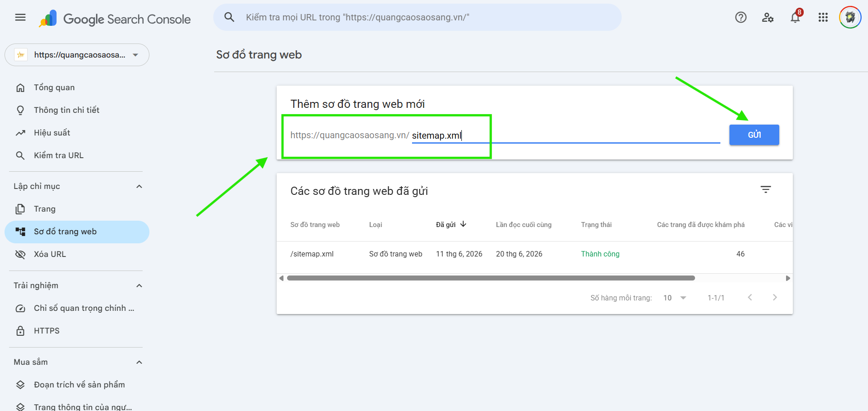Collapse the Mua sắm section

tap(139, 362)
